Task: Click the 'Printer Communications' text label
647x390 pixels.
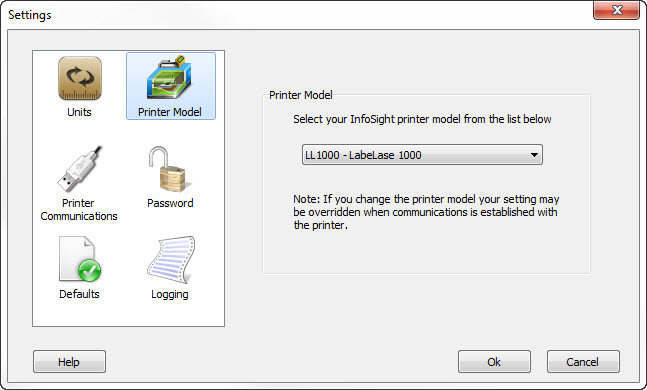Action: pyautogui.click(x=79, y=210)
